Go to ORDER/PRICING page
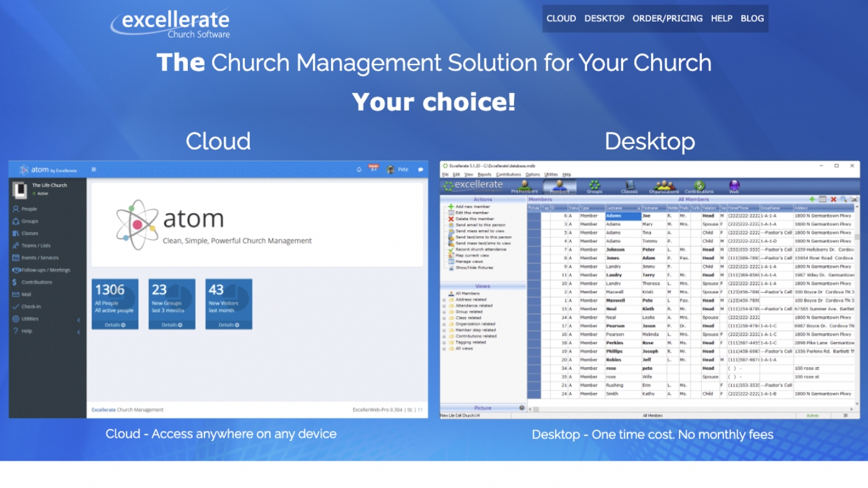868x488 pixels. click(667, 19)
